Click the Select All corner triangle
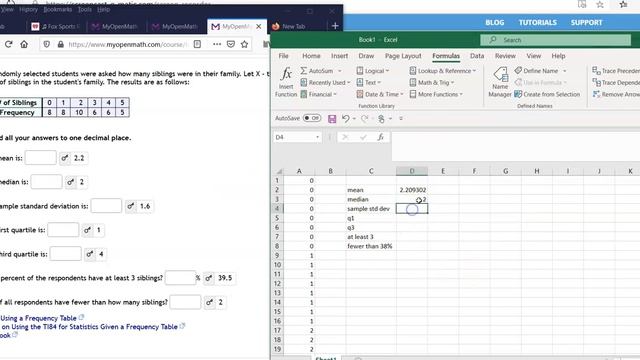The width and height of the screenshot is (640, 360). tap(279, 171)
